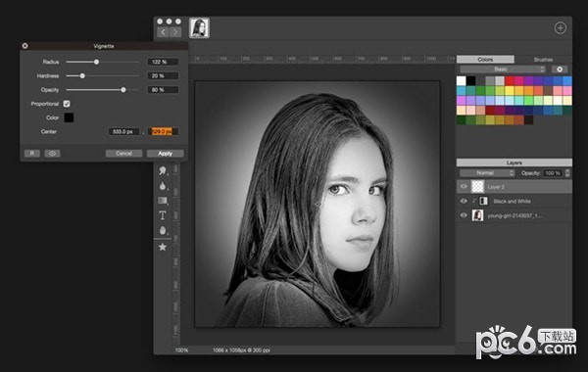Toggle the Proportional checkbox
Viewport: 588px width, 372px height.
tap(67, 104)
